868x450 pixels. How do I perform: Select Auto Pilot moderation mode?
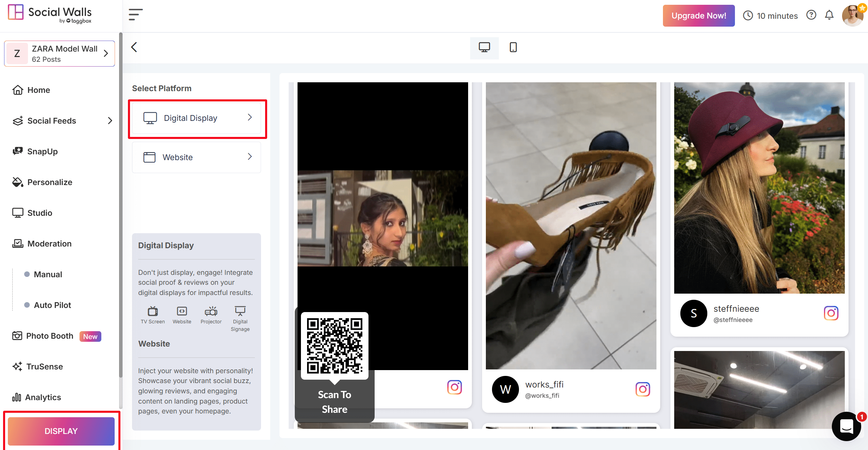(52, 305)
